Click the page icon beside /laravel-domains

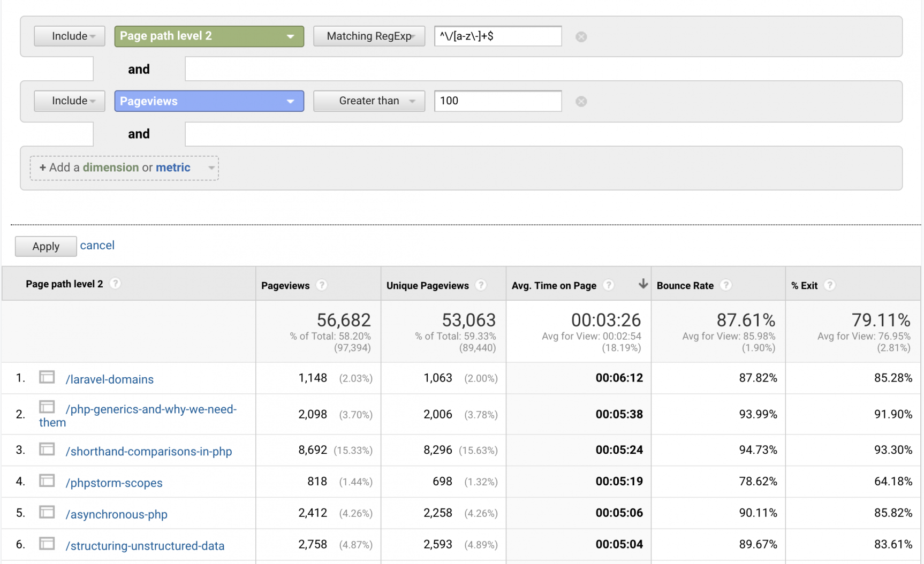[x=47, y=377]
